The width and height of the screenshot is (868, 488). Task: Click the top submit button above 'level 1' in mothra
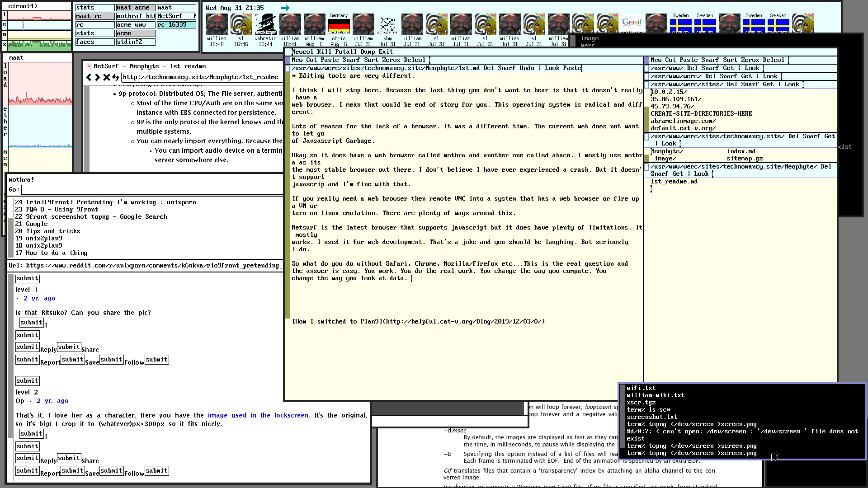(28, 278)
